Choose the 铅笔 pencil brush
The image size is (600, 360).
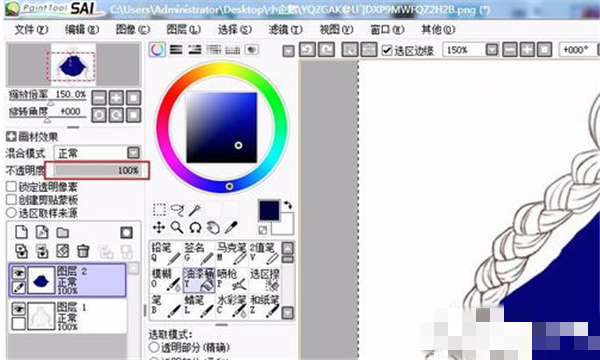166,253
